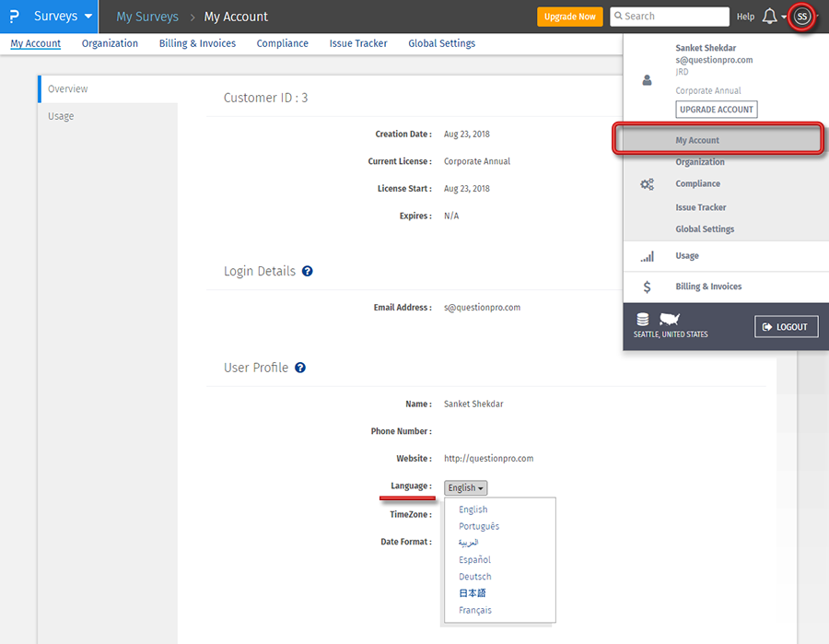Open Usage in the left sidebar

pos(61,116)
